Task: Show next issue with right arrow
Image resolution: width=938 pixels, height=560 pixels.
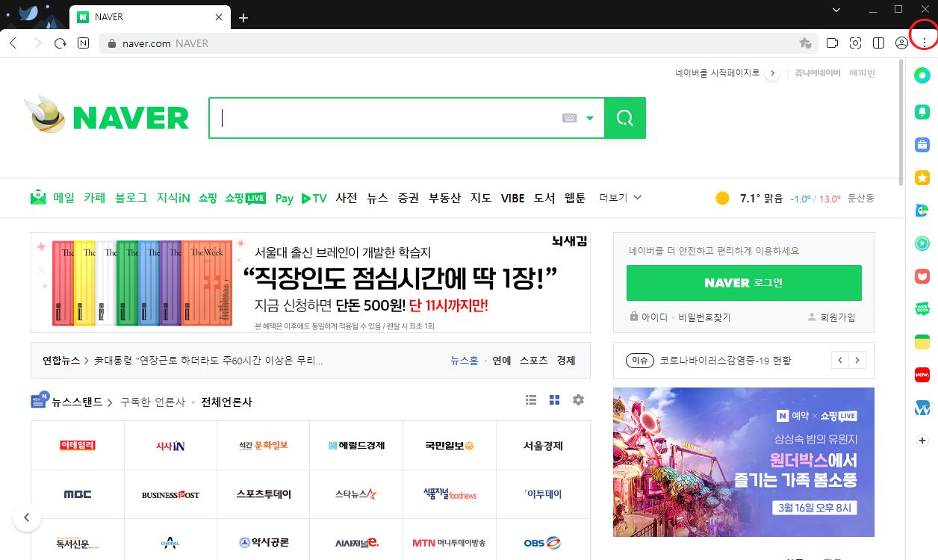Action: pos(857,360)
